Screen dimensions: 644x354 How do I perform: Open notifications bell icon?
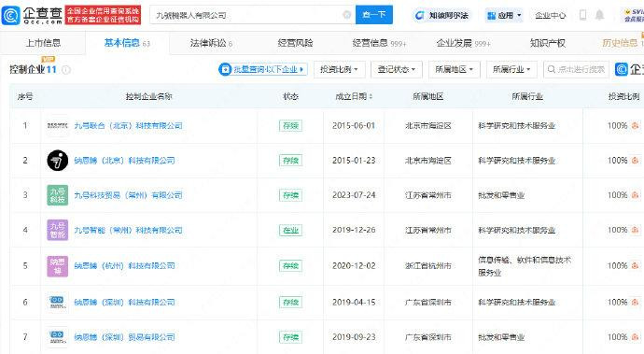[x=599, y=15]
